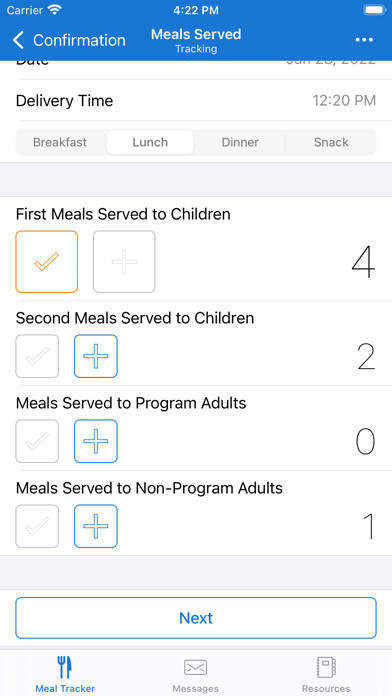Open the Meal Tracker fork-and-knife tab
The height and width of the screenshot is (696, 392).
point(65,675)
